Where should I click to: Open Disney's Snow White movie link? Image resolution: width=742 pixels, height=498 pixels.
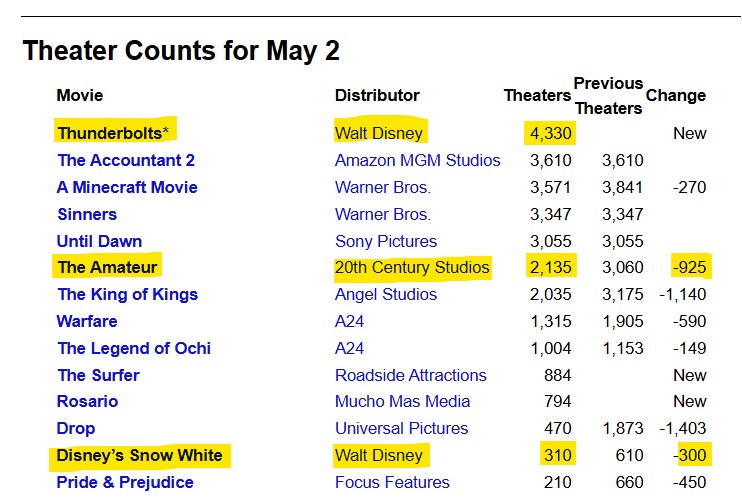pos(139,455)
